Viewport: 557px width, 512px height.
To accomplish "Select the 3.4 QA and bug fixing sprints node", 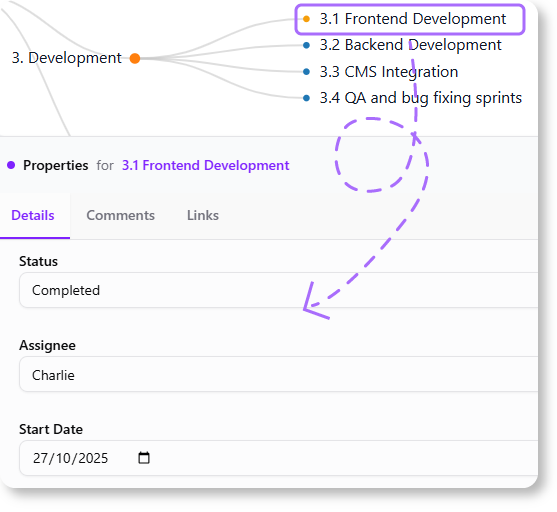I will click(x=421, y=98).
